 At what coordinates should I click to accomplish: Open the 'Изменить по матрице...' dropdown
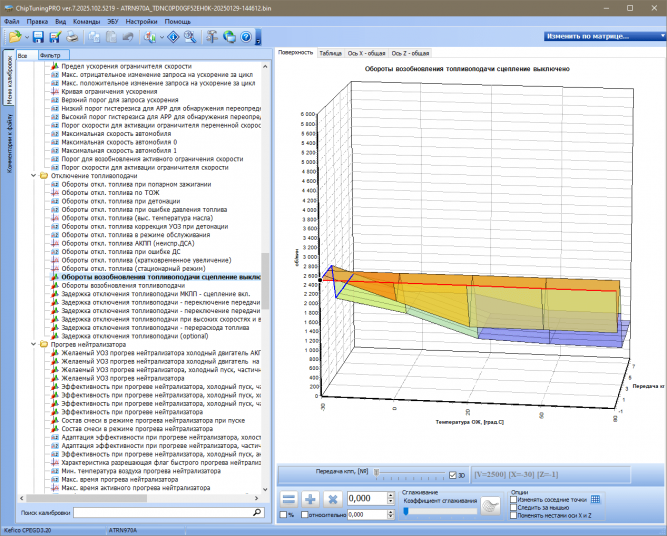(x=662, y=36)
